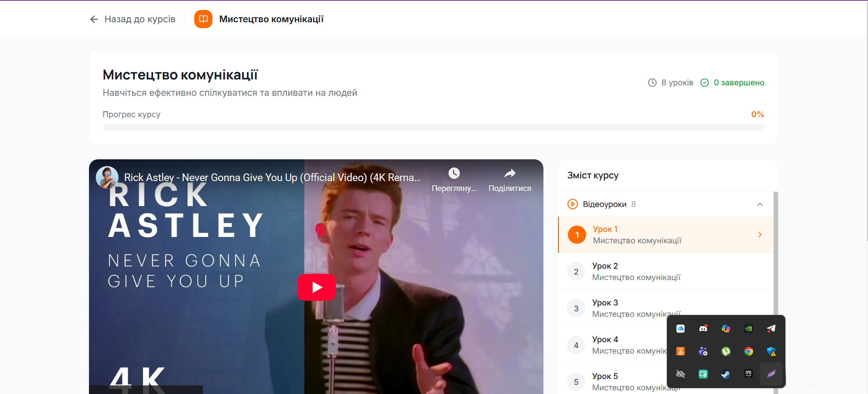
Task: Open Java tray icon
Action: pyautogui.click(x=681, y=351)
